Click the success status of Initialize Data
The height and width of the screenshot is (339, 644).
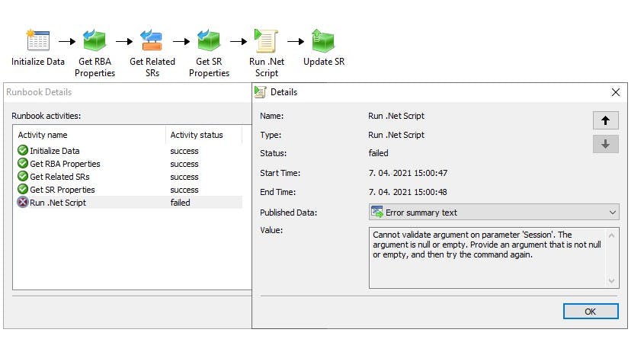click(184, 151)
